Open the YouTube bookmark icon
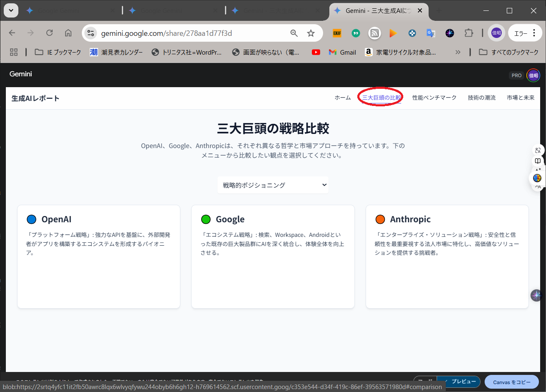 [x=316, y=52]
